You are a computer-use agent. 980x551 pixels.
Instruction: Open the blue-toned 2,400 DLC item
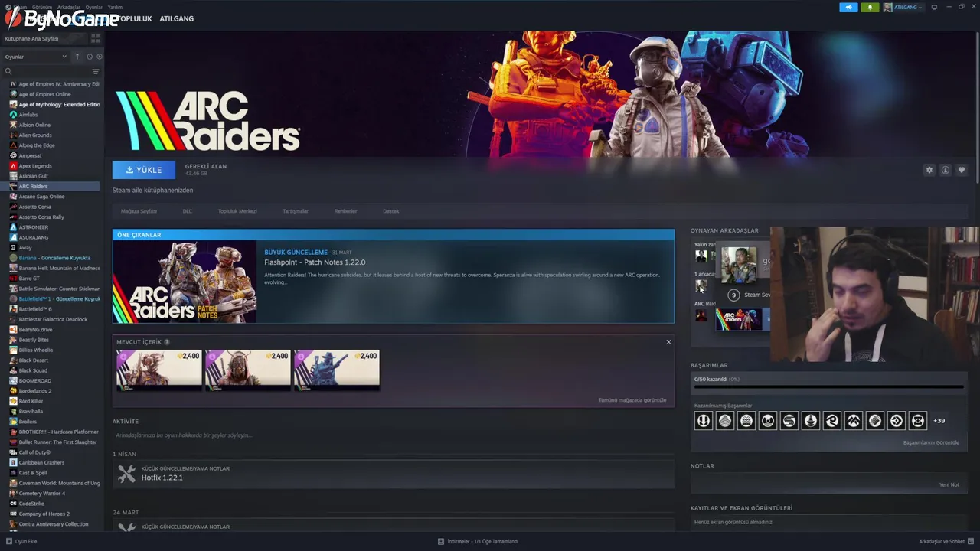pos(337,370)
